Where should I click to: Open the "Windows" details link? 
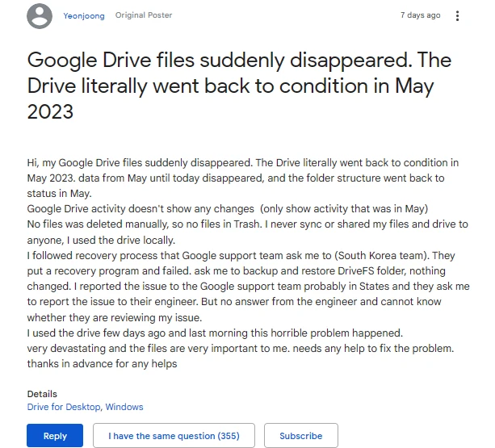(124, 407)
